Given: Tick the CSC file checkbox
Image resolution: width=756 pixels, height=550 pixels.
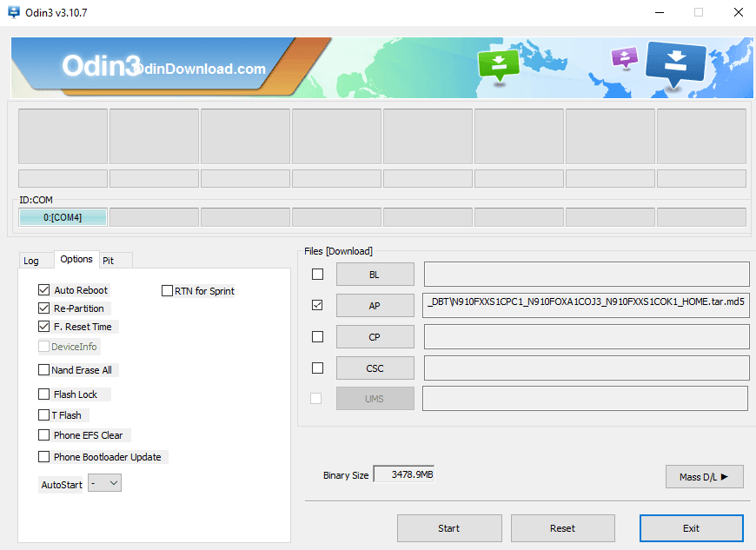Looking at the screenshot, I should point(317,368).
